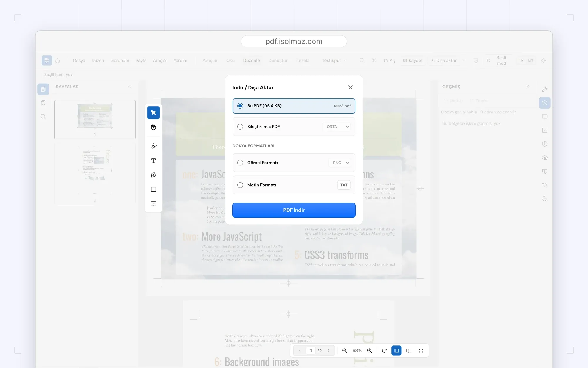
Task: Open page 1 thumbnail in SAYFALAR
Action: (95, 119)
